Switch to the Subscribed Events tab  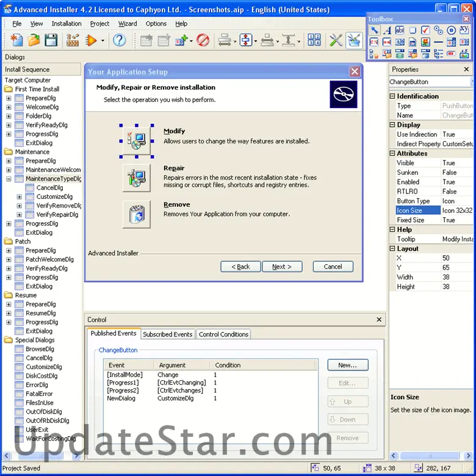(x=168, y=334)
